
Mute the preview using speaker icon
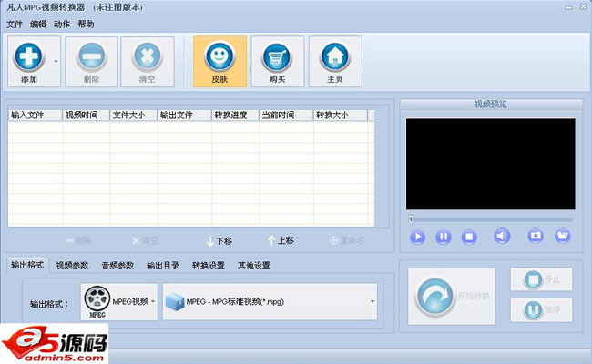point(502,237)
